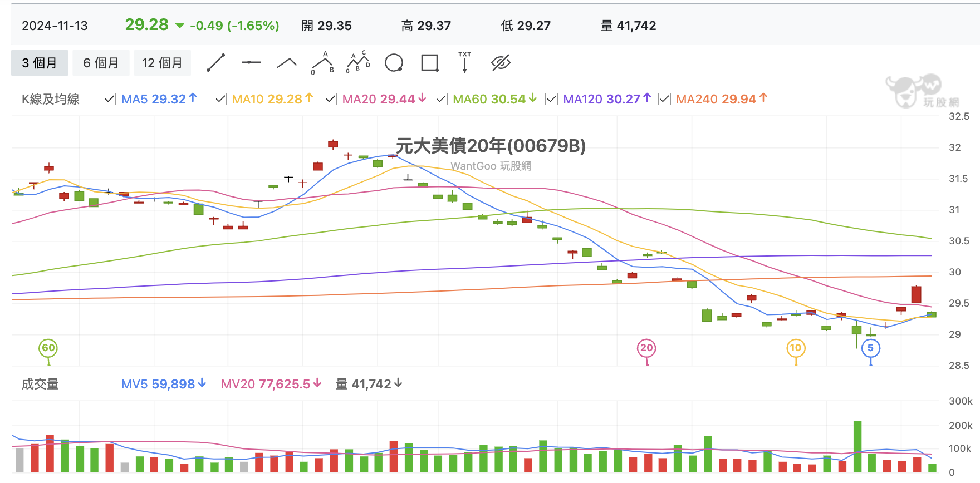Viewport: 980px width, 483px height.
Task: Click the chart title 元大美債20年(00679B)
Action: point(491,146)
